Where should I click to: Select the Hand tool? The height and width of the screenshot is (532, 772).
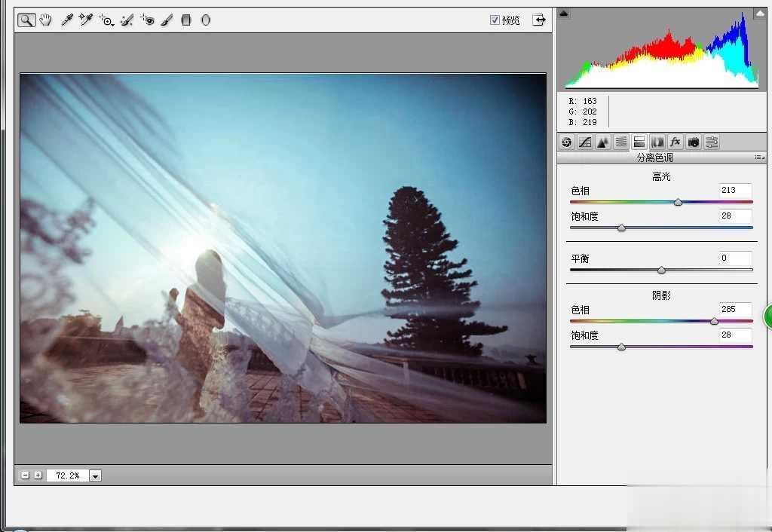[x=46, y=20]
